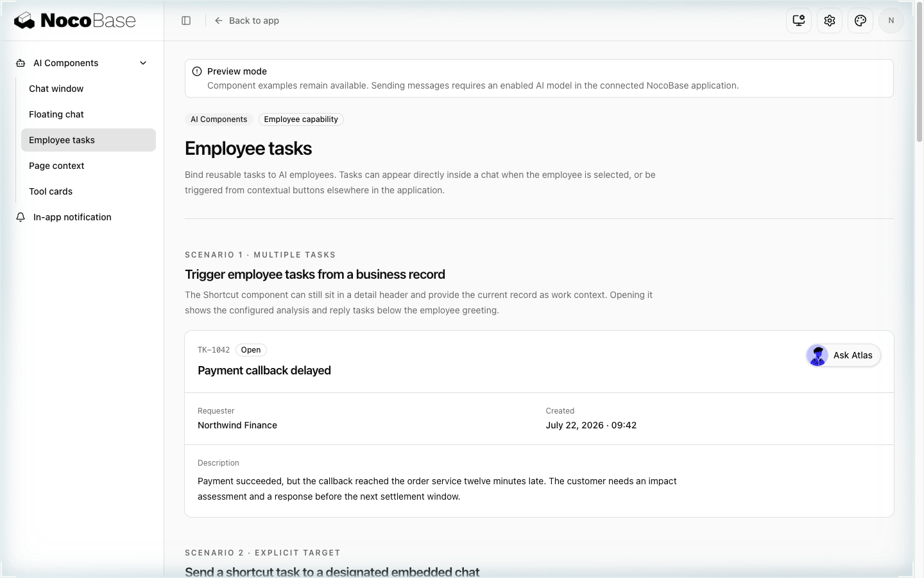Viewport: 924px width, 578px height.
Task: Open the theme palette icon
Action: click(860, 21)
